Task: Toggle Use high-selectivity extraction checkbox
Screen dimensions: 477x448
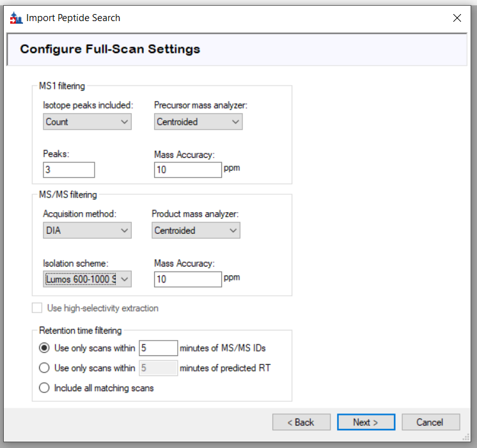Action: point(38,308)
